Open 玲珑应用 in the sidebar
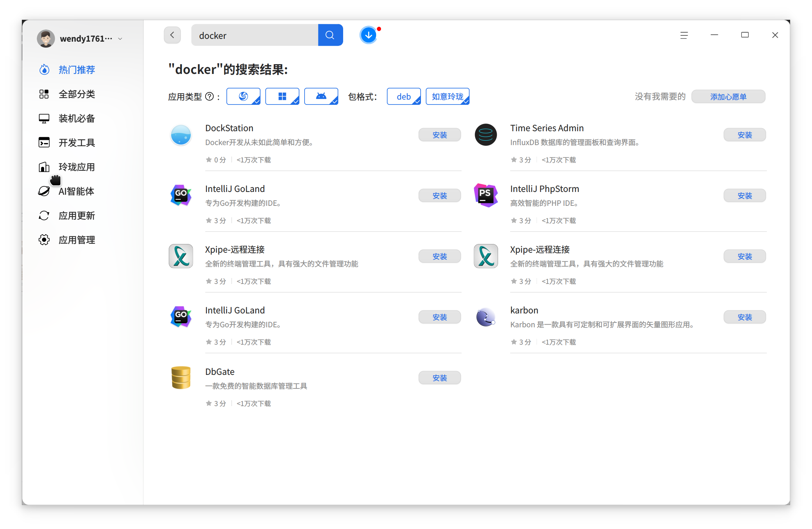Screen dimensions: 812x529 [x=77, y=167]
